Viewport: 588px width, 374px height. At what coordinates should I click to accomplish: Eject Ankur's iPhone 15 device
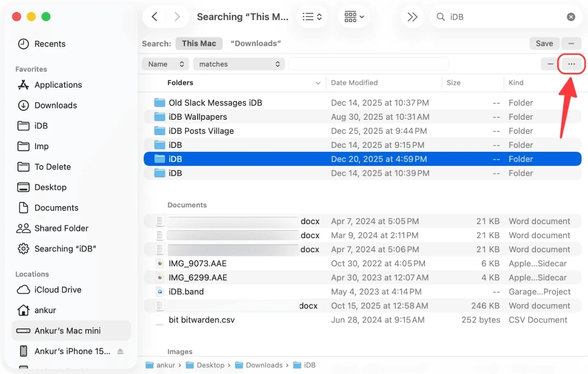click(120, 351)
